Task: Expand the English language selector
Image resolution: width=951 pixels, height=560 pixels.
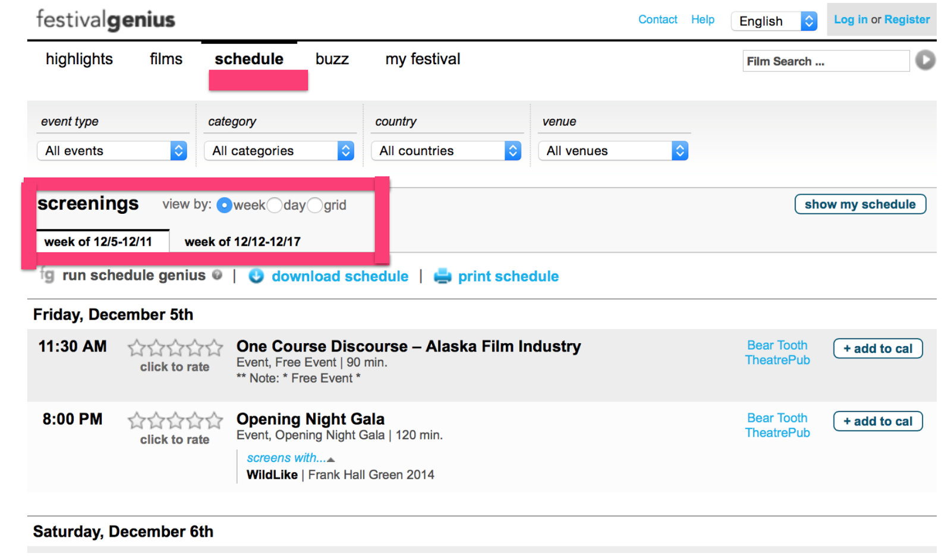Action: click(x=774, y=21)
